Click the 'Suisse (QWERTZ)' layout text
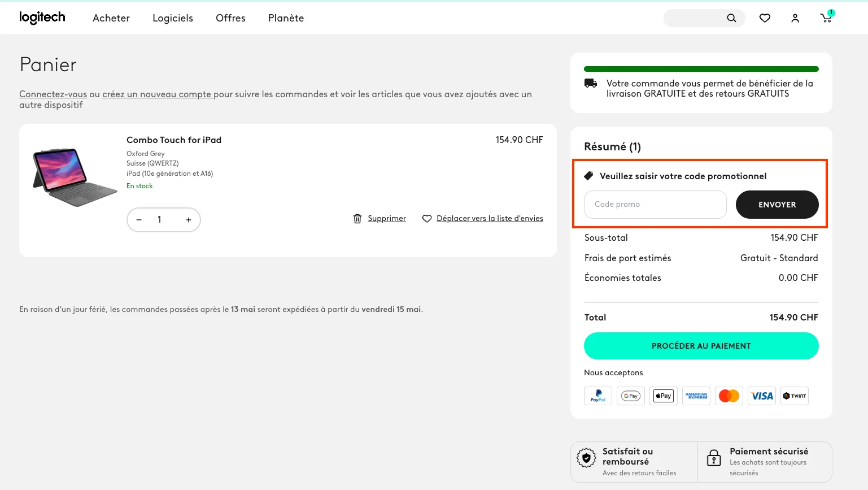Screen dimensions: 868x490 (152, 163)
